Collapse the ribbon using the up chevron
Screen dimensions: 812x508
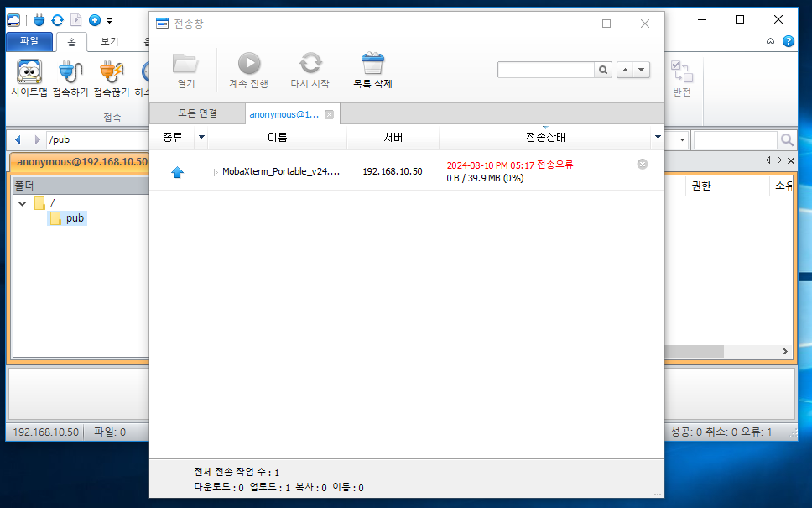[771, 41]
